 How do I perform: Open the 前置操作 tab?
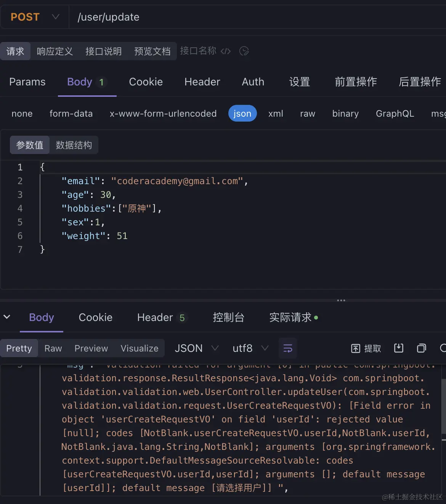coord(356,82)
